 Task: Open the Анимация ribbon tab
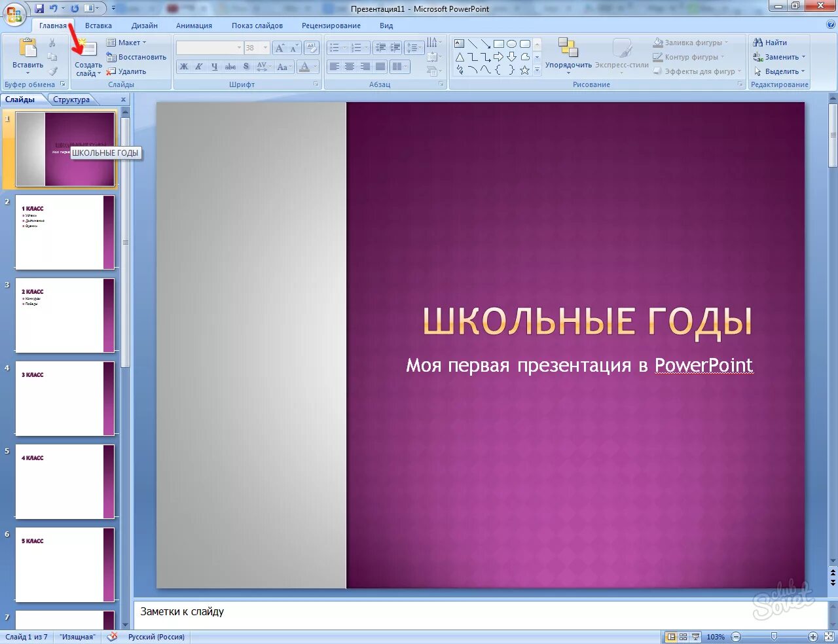(194, 26)
